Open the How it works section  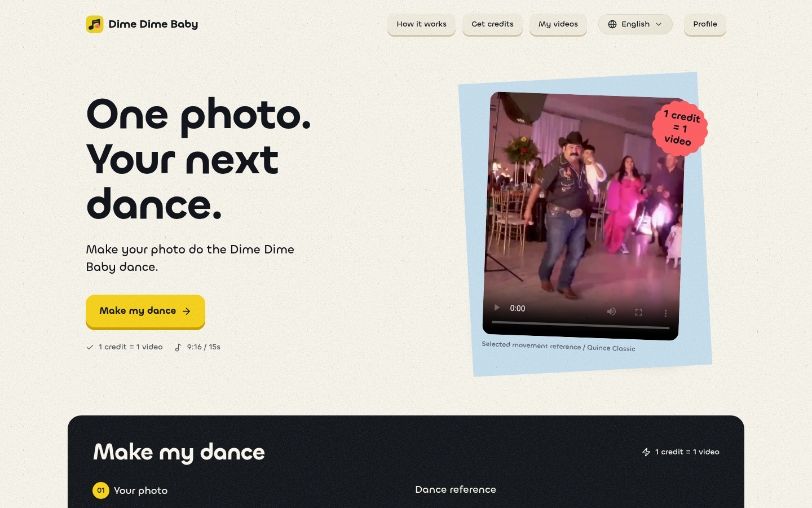[421, 24]
